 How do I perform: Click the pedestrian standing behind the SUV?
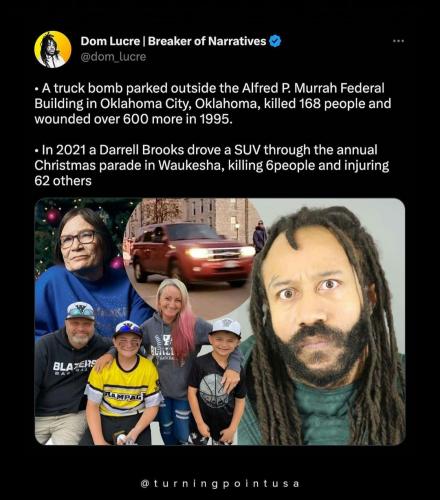click(259, 236)
